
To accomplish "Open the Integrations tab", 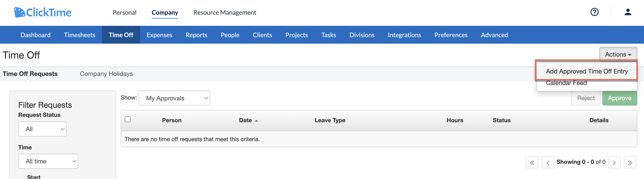I will [x=404, y=35].
